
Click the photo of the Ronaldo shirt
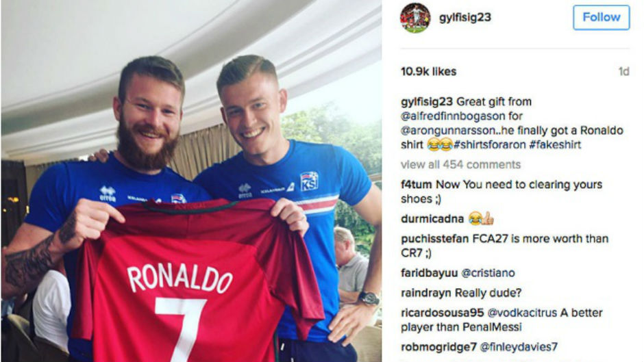(x=191, y=181)
